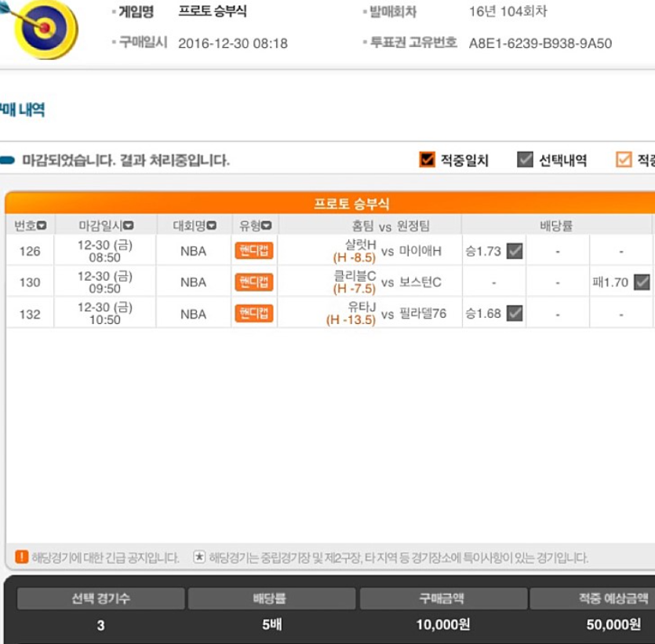Click the 홈팀 vs 원정팀 column header

[391, 226]
